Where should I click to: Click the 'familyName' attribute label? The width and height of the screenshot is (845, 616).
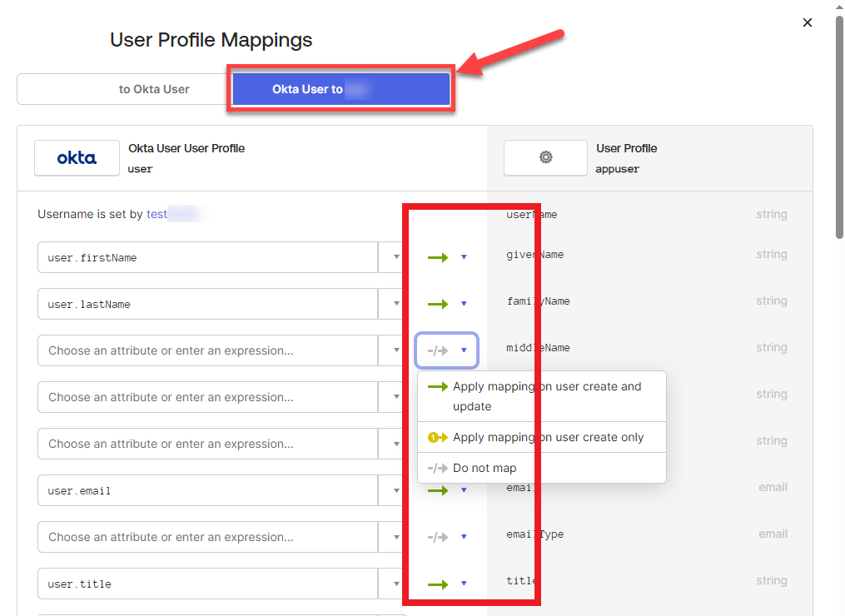coord(538,301)
